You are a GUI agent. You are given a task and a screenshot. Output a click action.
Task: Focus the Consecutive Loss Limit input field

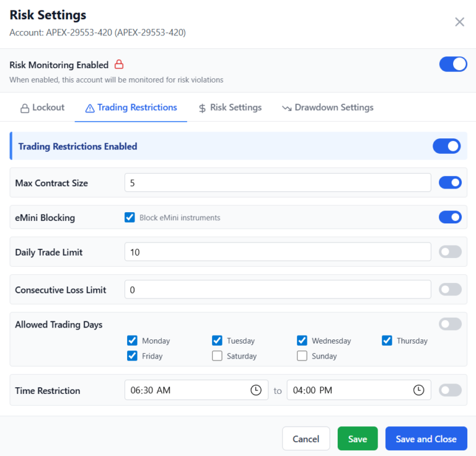click(x=277, y=290)
